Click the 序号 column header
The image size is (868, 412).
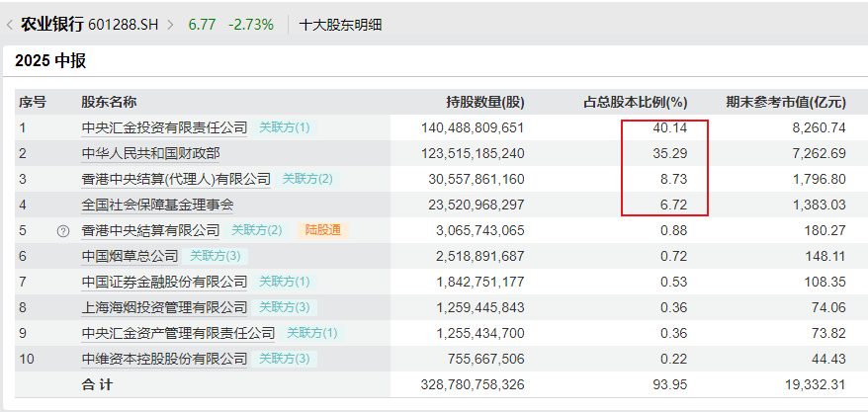(x=33, y=103)
